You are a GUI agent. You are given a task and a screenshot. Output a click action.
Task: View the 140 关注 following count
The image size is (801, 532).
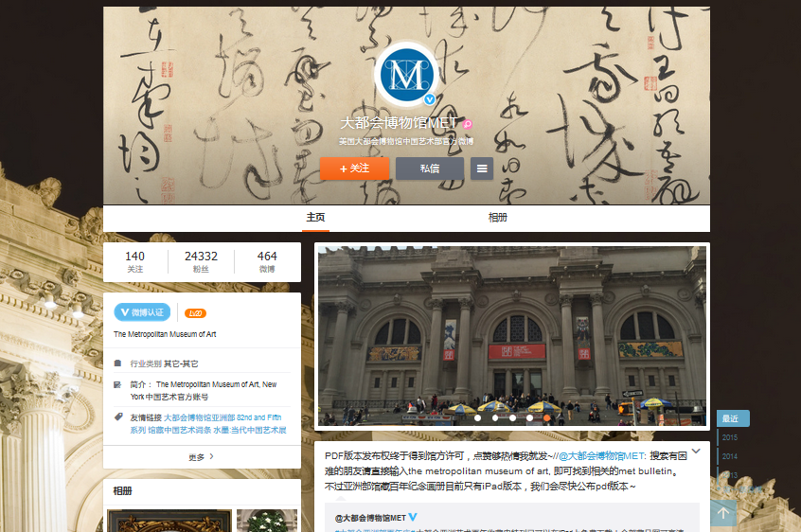(134, 262)
